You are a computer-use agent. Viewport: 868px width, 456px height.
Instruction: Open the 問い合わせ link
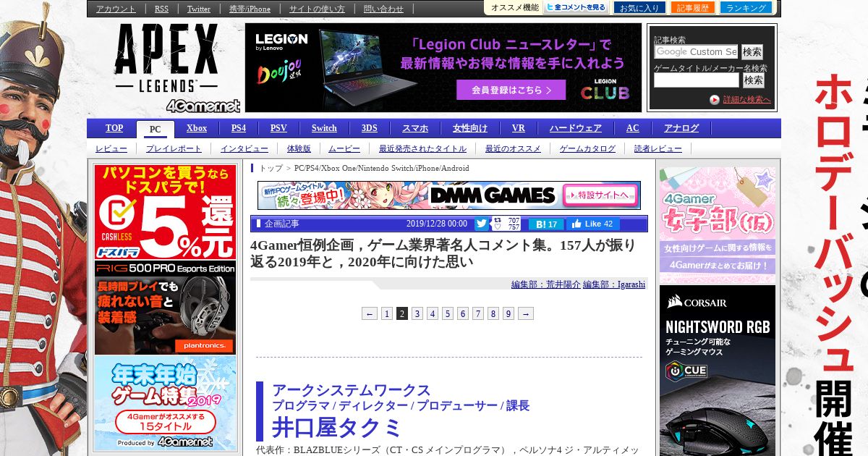point(383,9)
